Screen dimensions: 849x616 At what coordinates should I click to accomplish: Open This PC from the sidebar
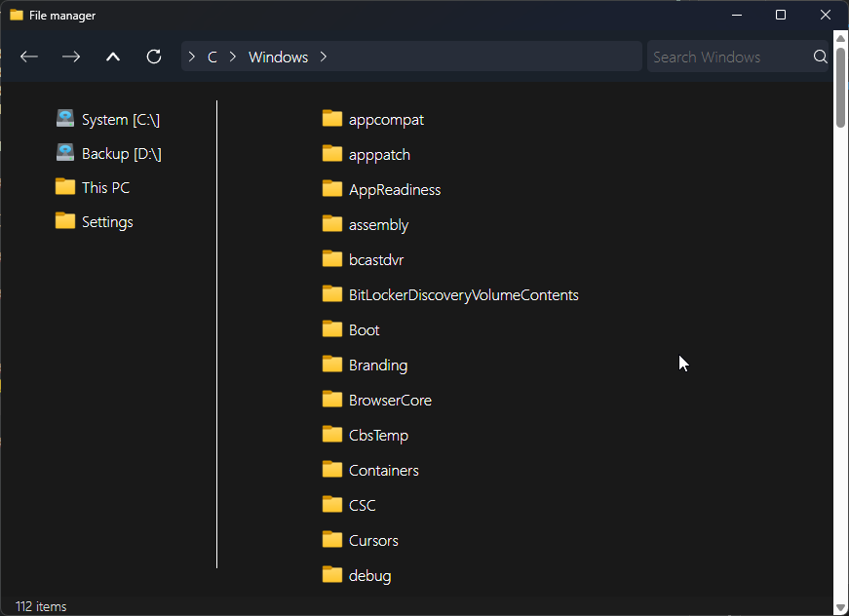pos(93,187)
